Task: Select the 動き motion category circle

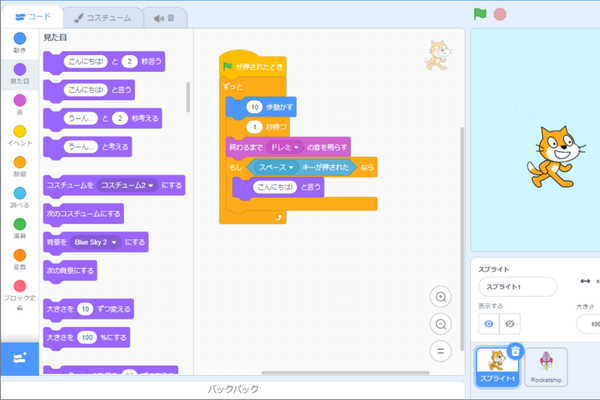Action: tap(20, 38)
